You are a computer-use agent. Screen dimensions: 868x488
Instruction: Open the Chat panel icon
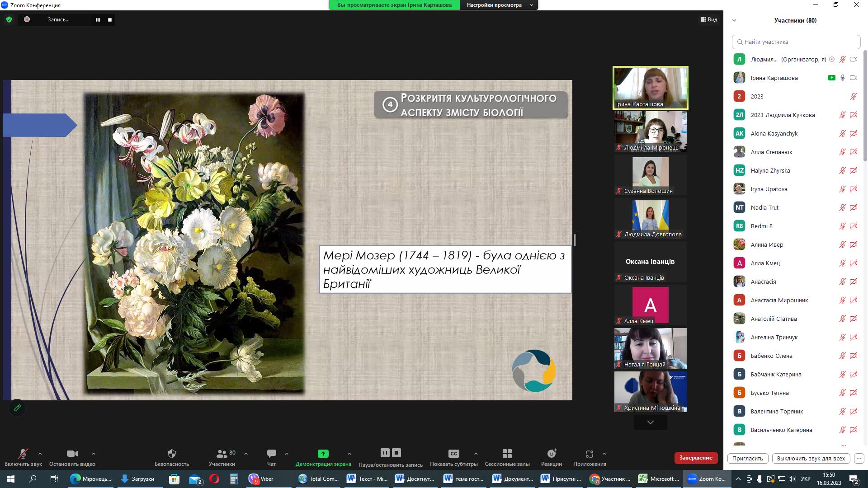(271, 454)
